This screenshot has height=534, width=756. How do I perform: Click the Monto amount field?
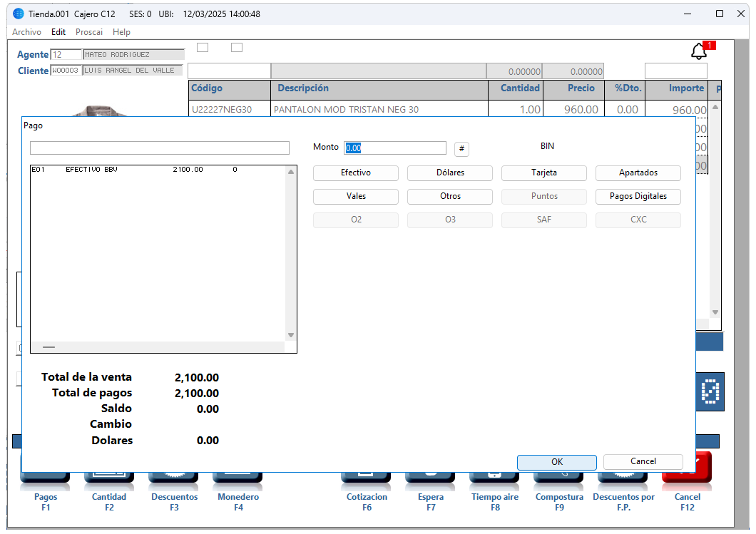(395, 148)
